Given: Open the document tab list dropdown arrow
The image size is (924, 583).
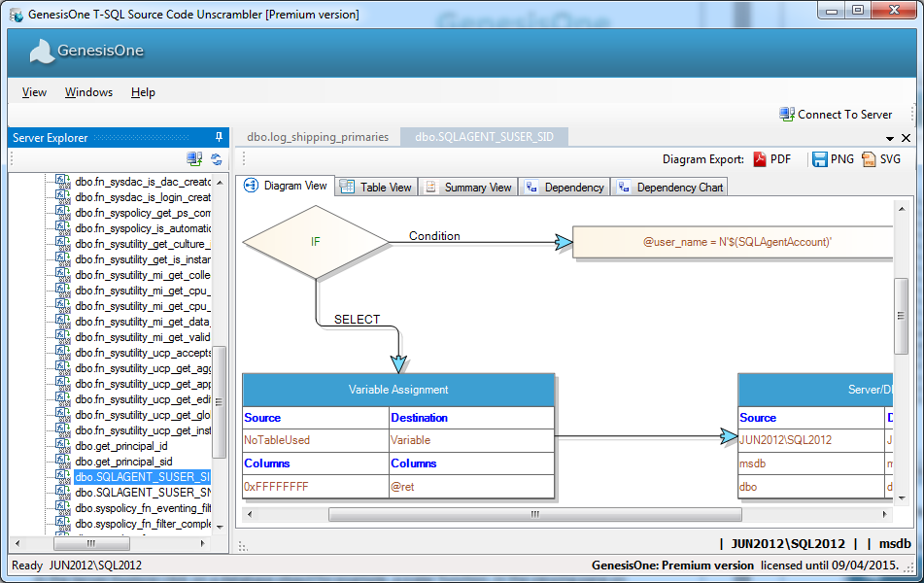Looking at the screenshot, I should tap(890, 139).
